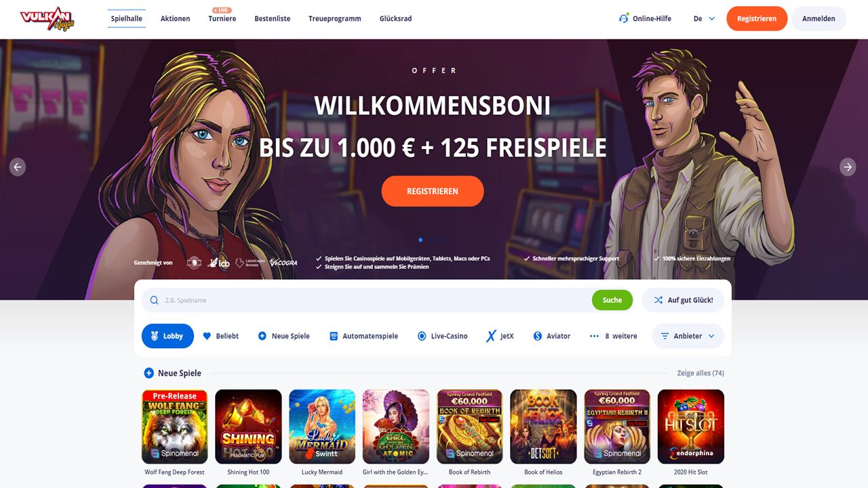
Task: Click the orange REGISTRIEREN banner button
Action: pos(433,191)
